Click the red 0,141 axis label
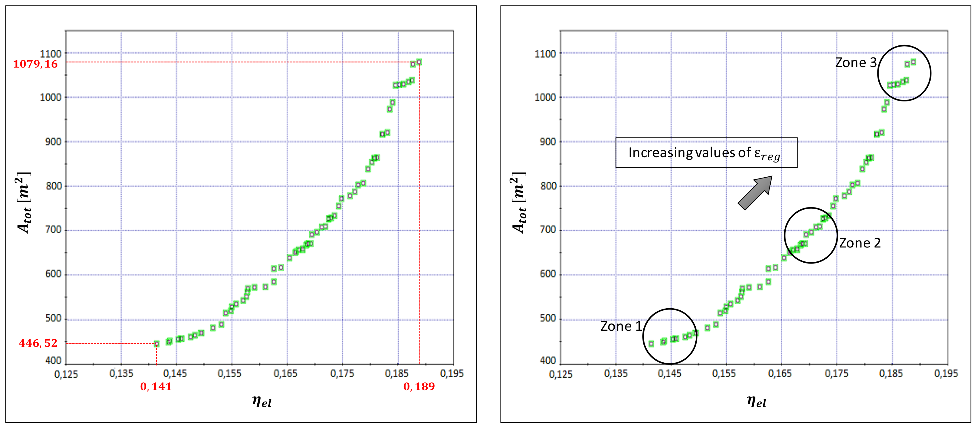 pyautogui.click(x=156, y=387)
